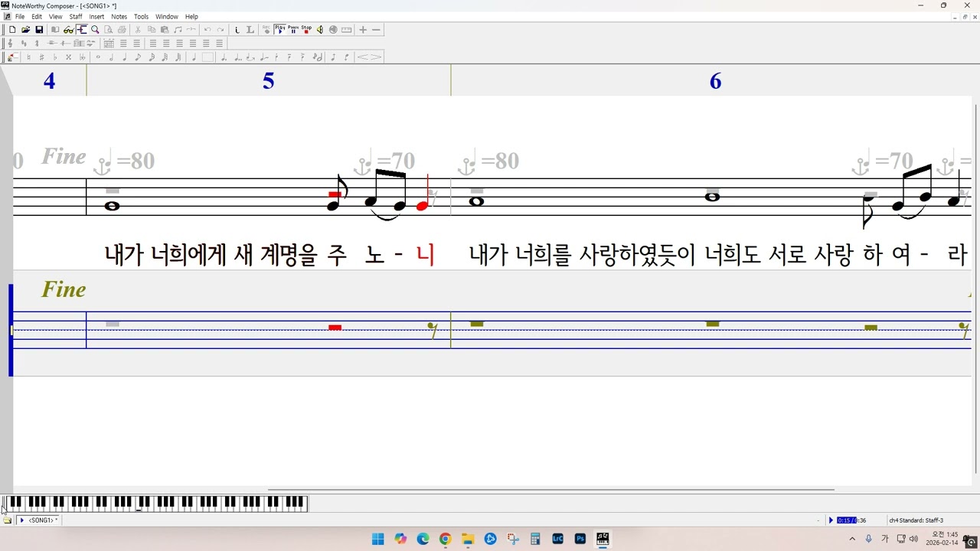Start recording with the Rec button
The height and width of the screenshot is (551, 980).
tap(266, 30)
